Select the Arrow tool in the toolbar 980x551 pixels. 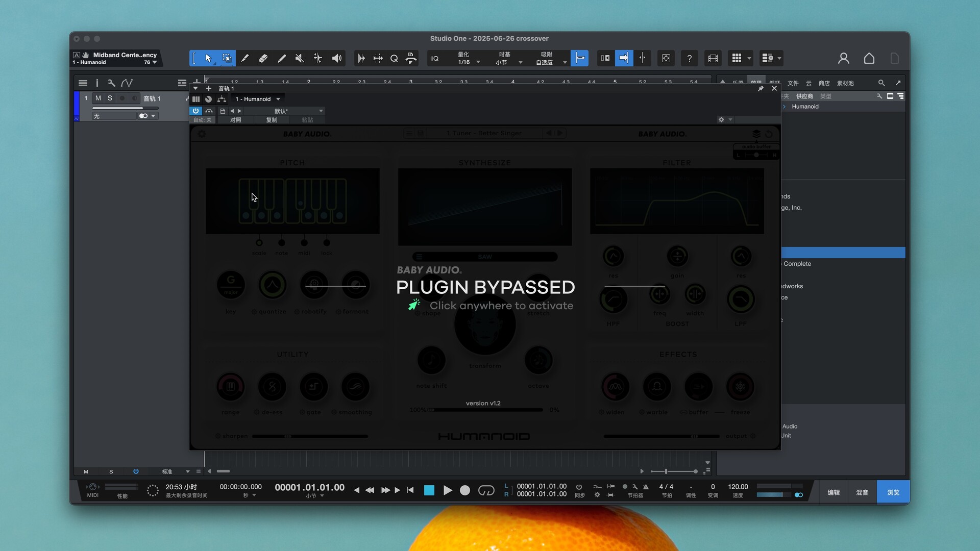[208, 58]
